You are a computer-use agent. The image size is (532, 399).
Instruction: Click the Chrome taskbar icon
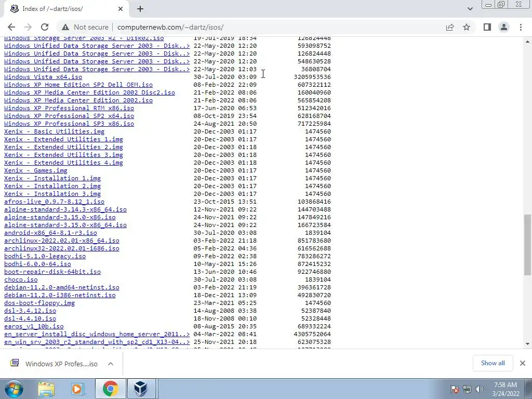pos(110,389)
